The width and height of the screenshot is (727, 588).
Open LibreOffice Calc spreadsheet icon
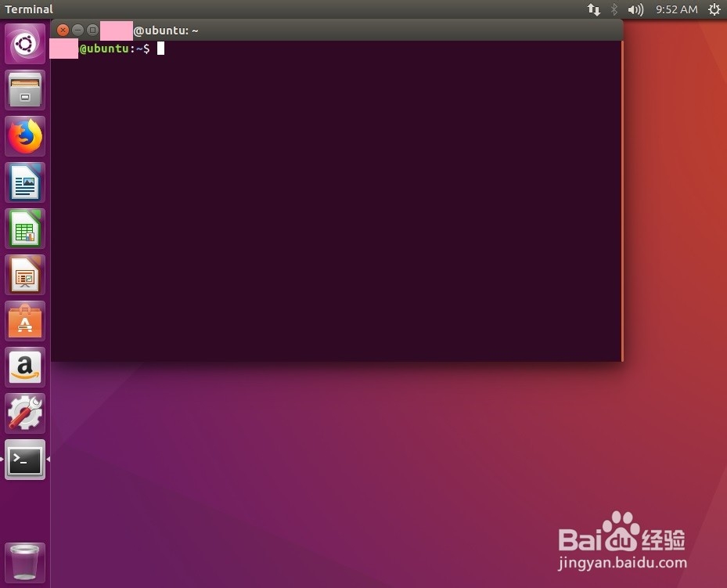tap(25, 229)
